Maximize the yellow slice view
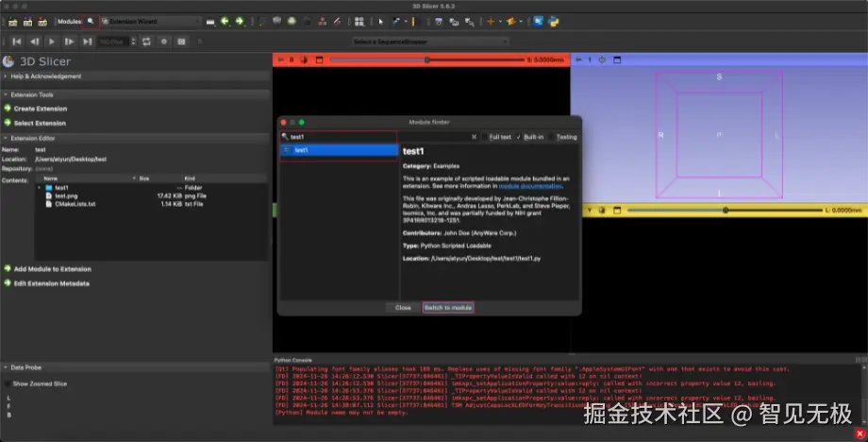This screenshot has width=868, height=442. tap(617, 211)
